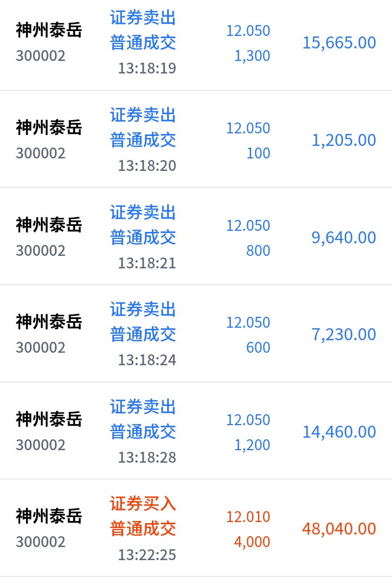Open the 13:18:24 sell trade record
The image size is (392, 583).
point(196,334)
